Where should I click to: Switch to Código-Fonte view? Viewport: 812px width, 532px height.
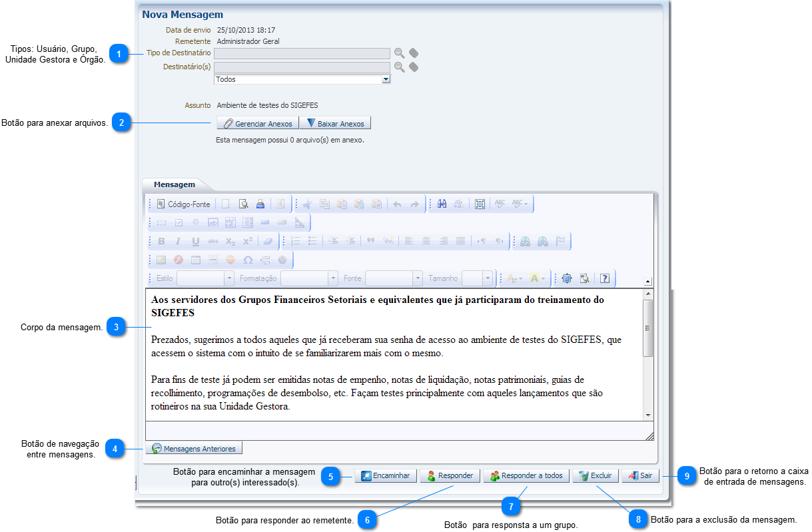[183, 204]
